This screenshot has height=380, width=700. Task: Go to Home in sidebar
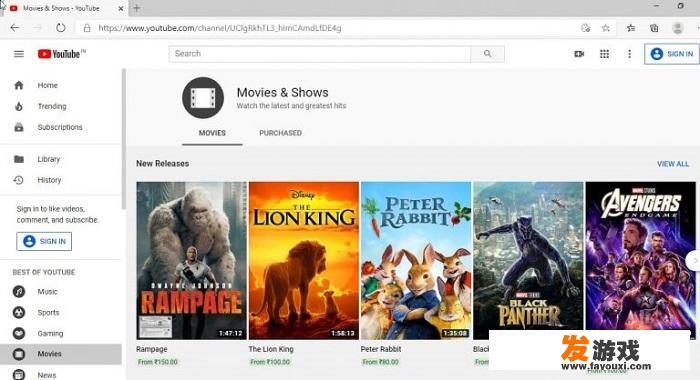tap(48, 85)
